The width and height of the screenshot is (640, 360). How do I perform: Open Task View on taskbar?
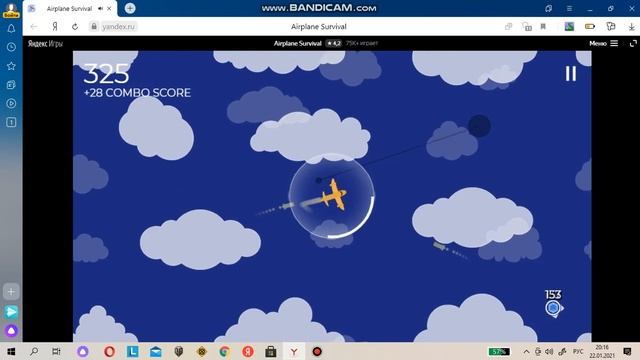56,351
